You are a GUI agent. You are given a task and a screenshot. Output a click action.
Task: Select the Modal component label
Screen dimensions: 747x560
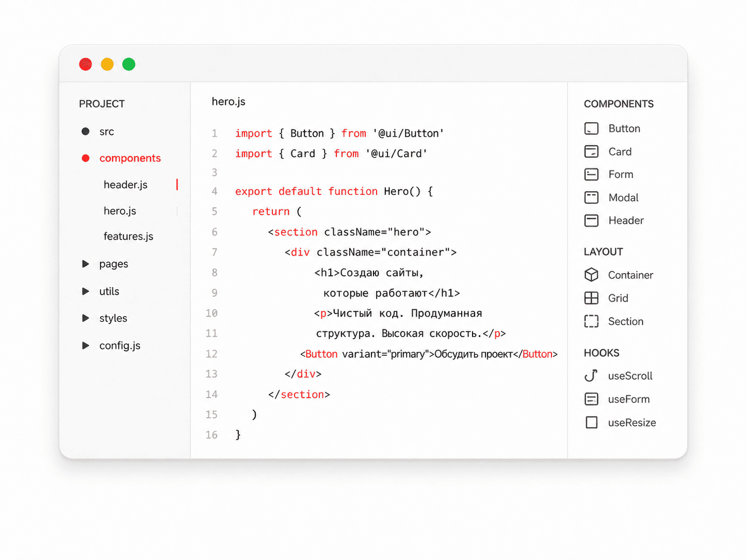pyautogui.click(x=623, y=197)
